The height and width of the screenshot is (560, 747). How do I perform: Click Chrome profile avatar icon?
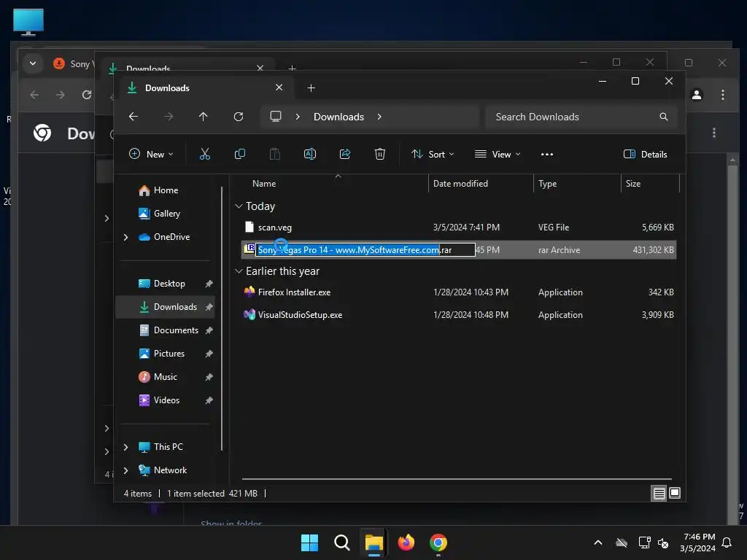[x=697, y=95]
